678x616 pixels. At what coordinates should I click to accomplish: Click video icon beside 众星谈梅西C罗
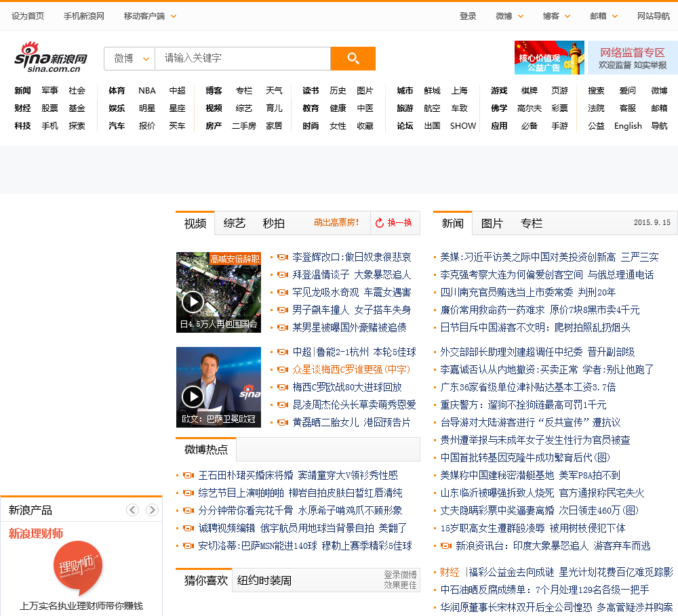click(282, 370)
